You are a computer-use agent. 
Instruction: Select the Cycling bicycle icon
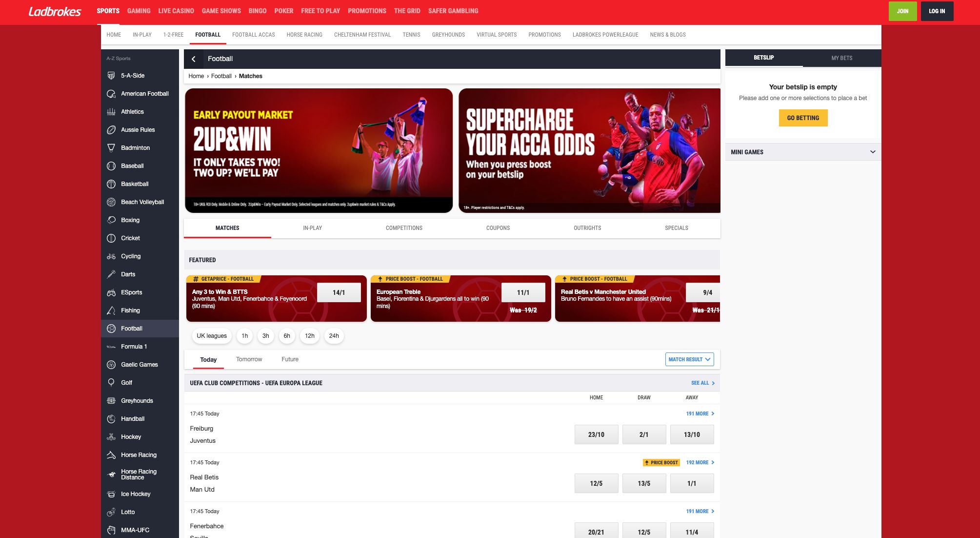[111, 256]
